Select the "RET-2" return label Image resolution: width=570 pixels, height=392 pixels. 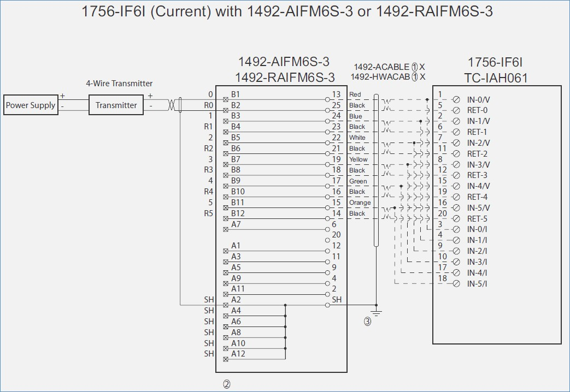(477, 154)
